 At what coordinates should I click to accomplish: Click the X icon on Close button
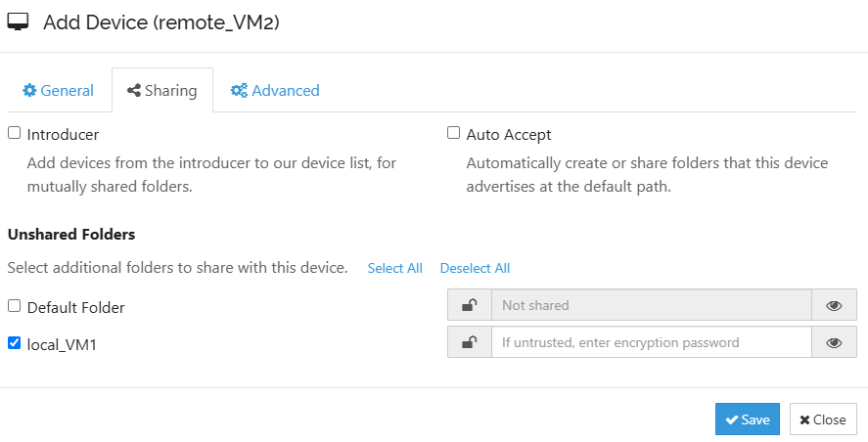click(804, 420)
